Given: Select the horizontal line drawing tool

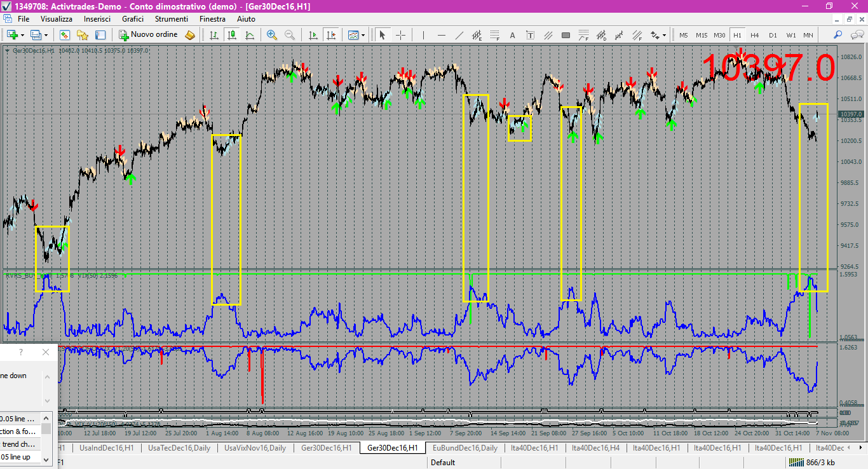Looking at the screenshot, I should [x=442, y=35].
